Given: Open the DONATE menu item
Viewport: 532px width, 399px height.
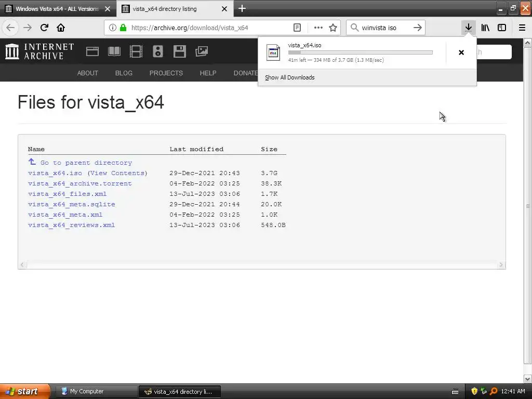Looking at the screenshot, I should pyautogui.click(x=246, y=73).
